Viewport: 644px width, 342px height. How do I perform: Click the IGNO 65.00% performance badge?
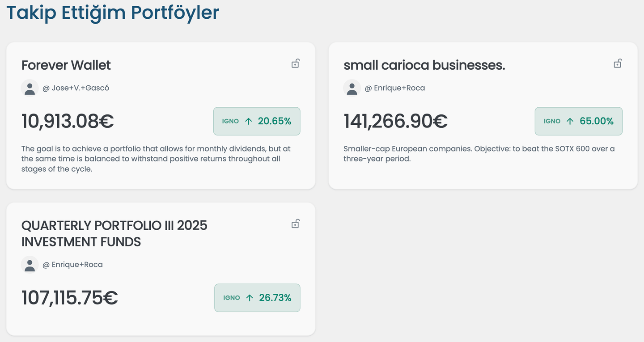pyautogui.click(x=578, y=121)
